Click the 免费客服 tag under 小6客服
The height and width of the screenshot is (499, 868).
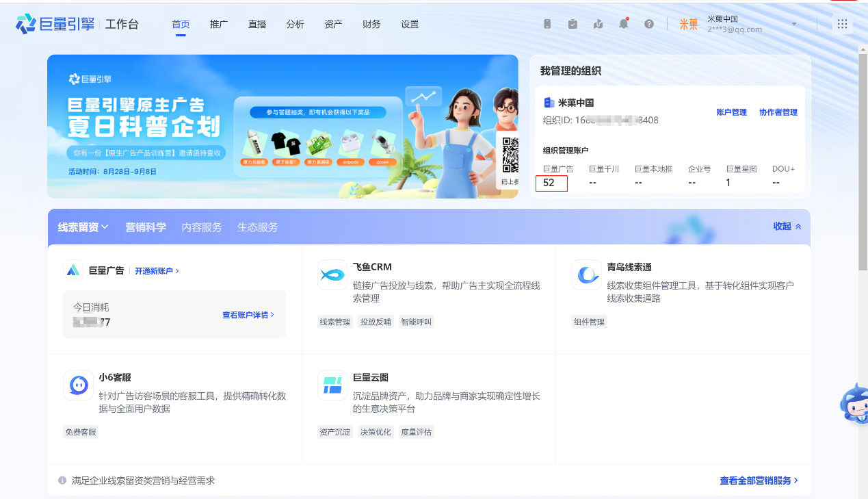81,432
